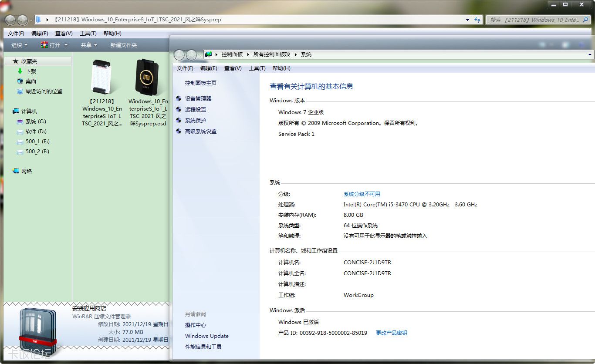Open 工具(T) menu in System window
Viewport: 595px width, 364px height.
point(257,68)
